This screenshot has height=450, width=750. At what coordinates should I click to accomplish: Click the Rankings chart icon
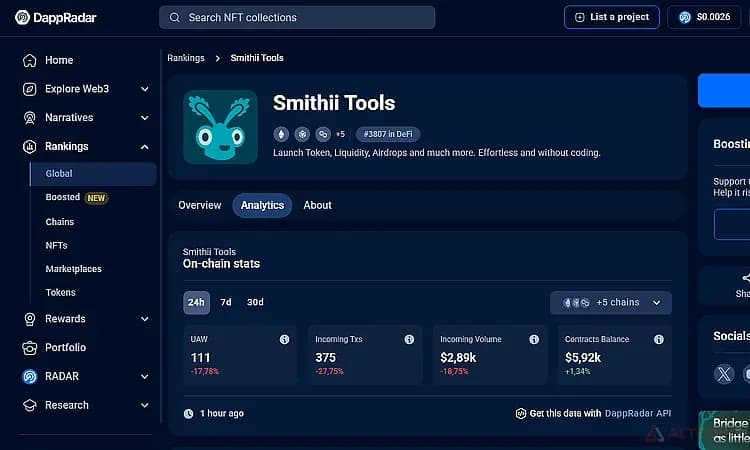30,146
